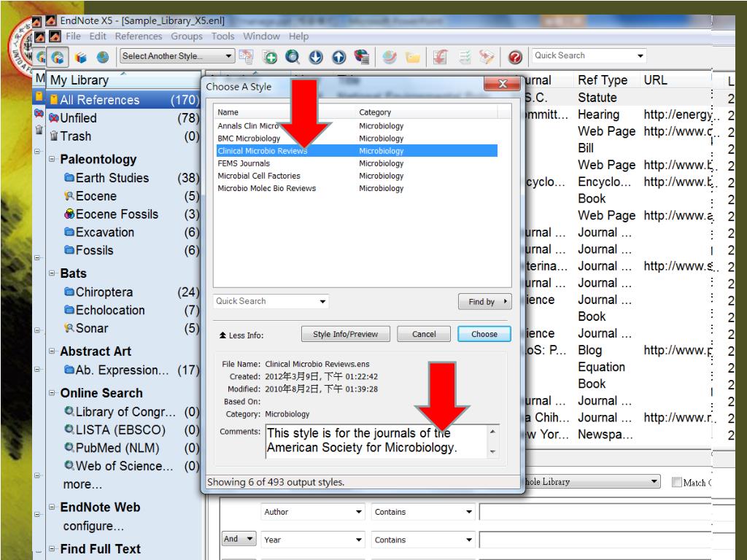
Task: Collapse the EndNote Web group set
Action: 52,507
